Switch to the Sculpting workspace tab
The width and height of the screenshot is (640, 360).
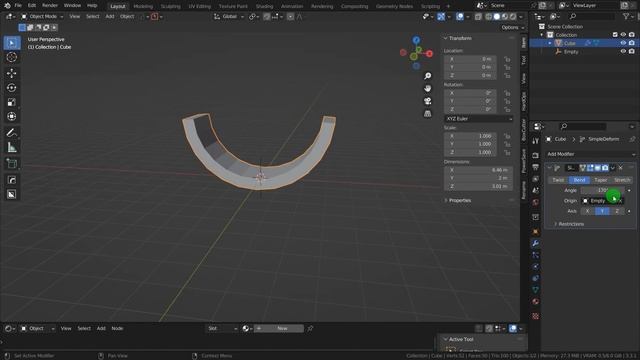[x=170, y=6]
